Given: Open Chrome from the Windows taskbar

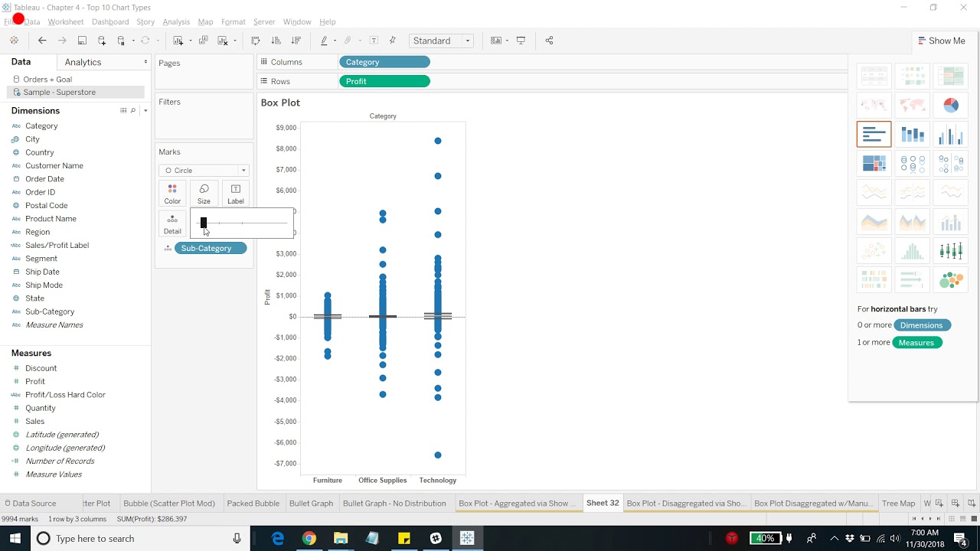Looking at the screenshot, I should (309, 539).
